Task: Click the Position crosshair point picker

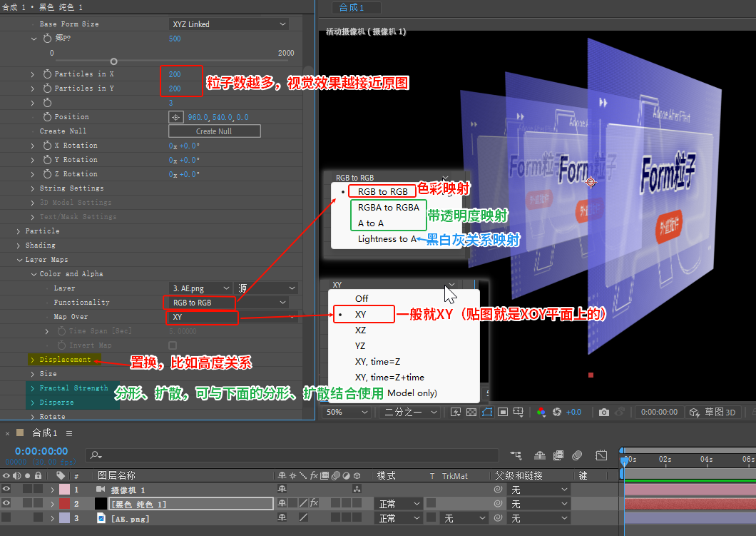Action: (x=176, y=117)
